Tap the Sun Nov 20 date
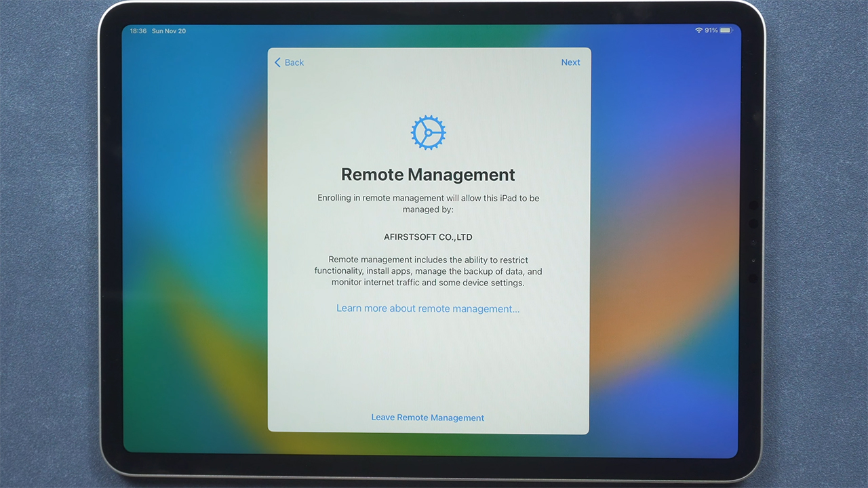Screen dimensions: 868x488 coord(169,31)
